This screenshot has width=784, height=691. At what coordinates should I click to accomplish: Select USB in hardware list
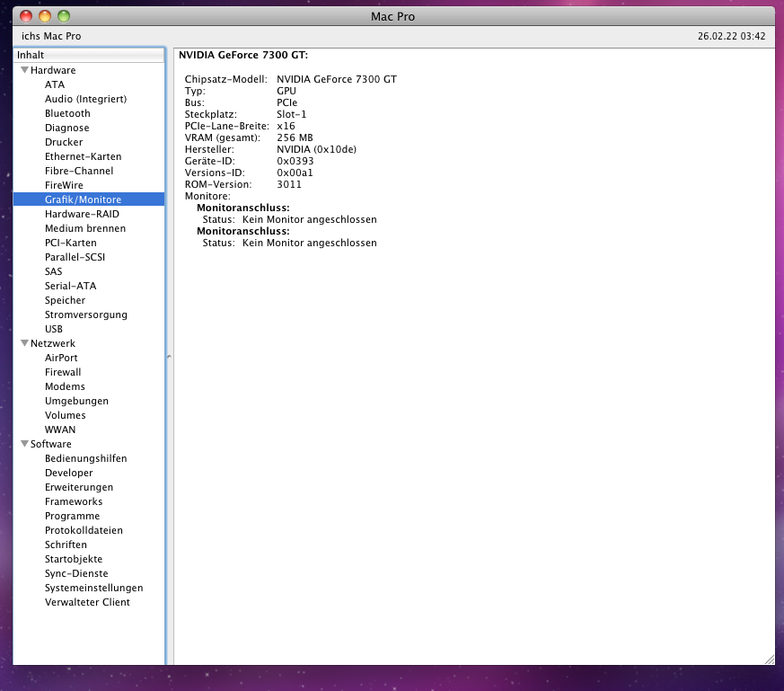pos(54,329)
